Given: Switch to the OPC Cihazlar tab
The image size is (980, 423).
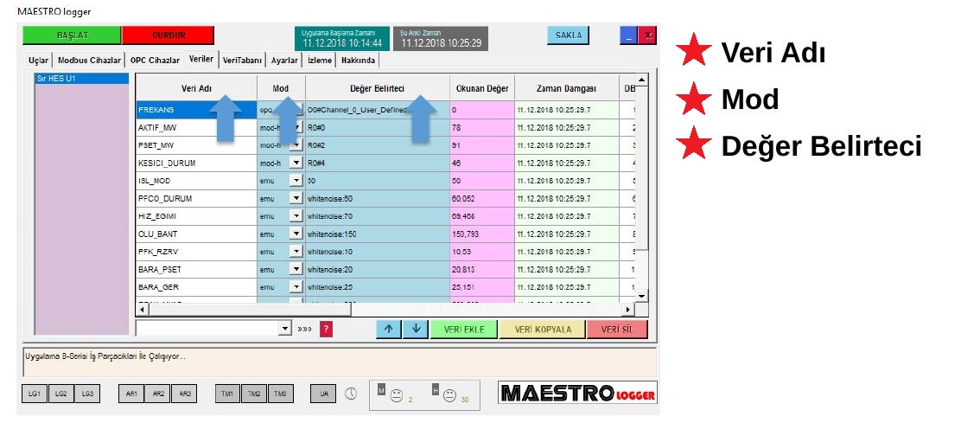Looking at the screenshot, I should (x=155, y=61).
